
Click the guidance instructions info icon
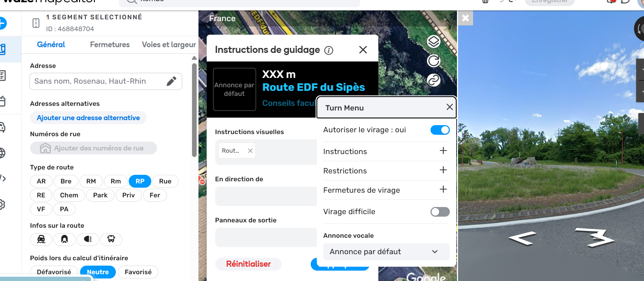click(329, 50)
